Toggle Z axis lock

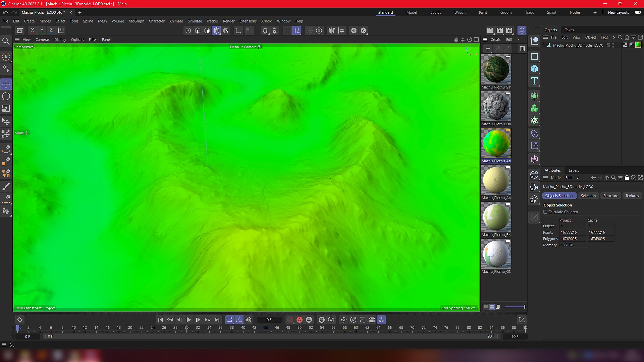coord(51,30)
